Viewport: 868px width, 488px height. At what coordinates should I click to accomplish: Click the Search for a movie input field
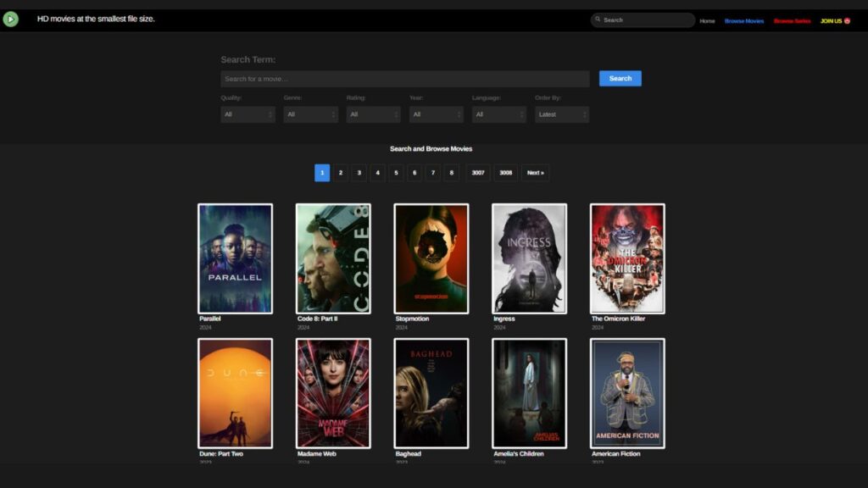404,78
